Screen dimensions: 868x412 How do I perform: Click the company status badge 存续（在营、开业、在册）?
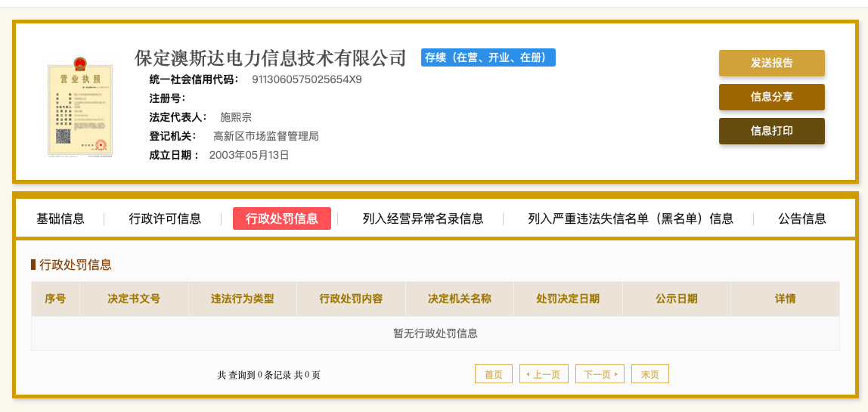pyautogui.click(x=488, y=57)
